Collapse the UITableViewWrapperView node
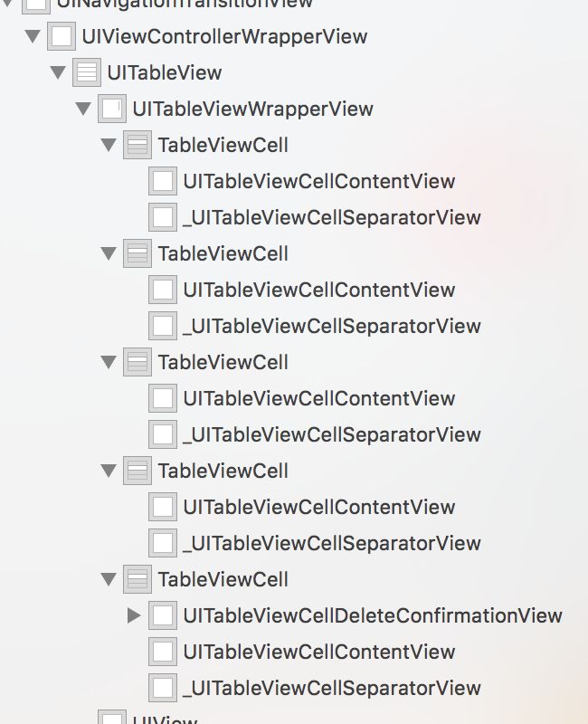This screenshot has height=724, width=588. tap(83, 109)
